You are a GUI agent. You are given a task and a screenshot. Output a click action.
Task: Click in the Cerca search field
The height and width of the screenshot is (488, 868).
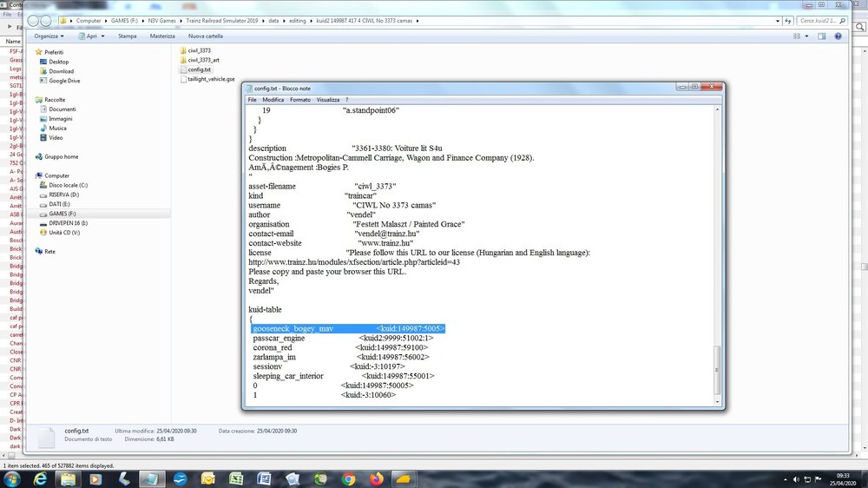(818, 21)
